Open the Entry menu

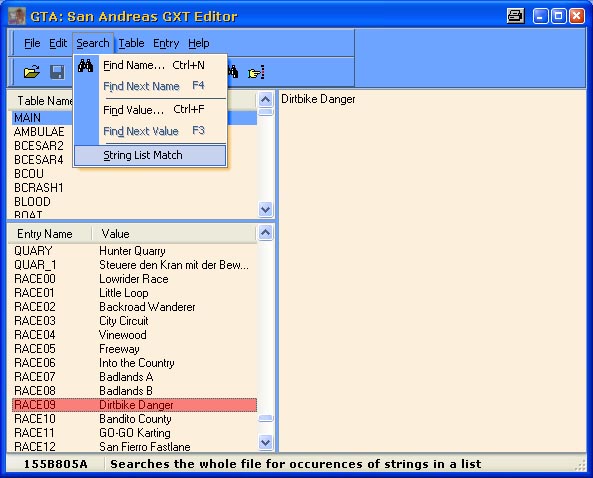point(166,43)
